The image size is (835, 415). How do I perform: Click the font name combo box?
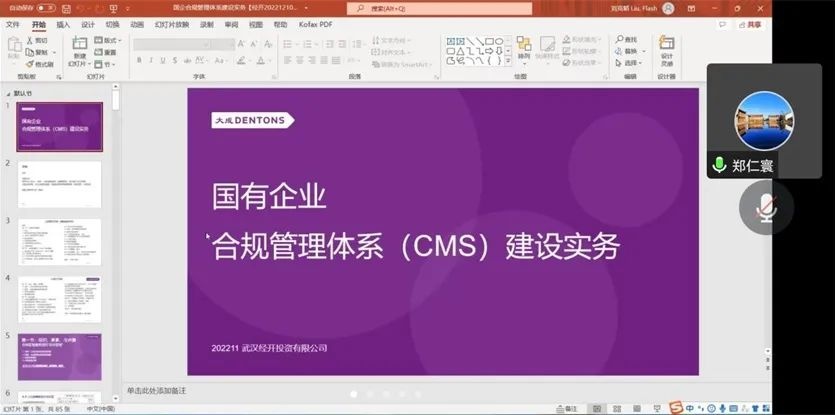[x=171, y=45]
